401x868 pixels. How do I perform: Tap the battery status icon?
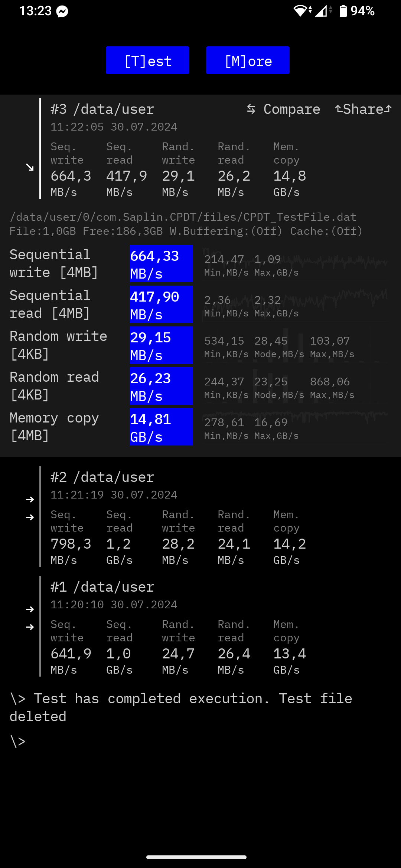(343, 11)
